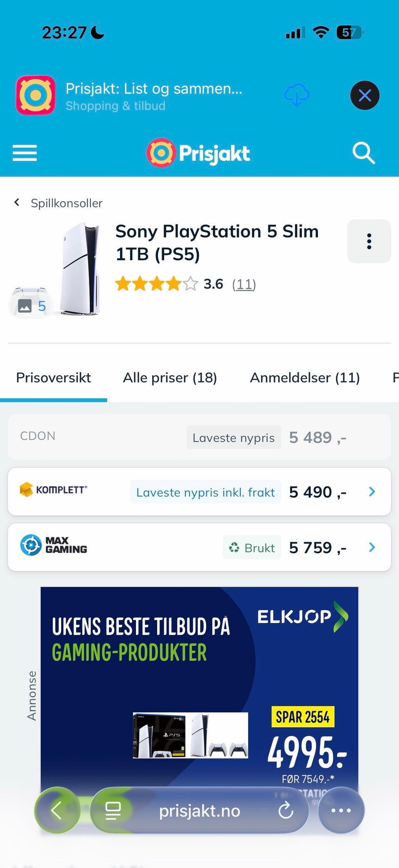Screen dimensions: 399x868
Task: Open Safari's more options ellipsis button
Action: (x=341, y=810)
